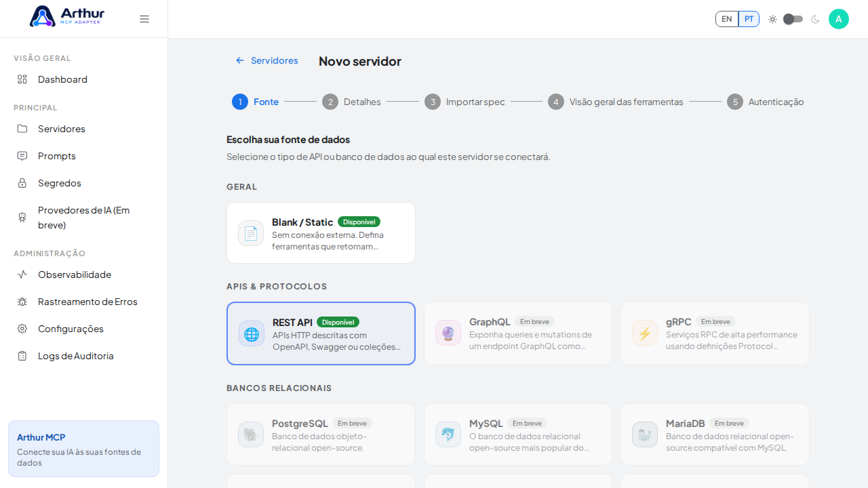The height and width of the screenshot is (488, 868).
Task: Open Dashboard in the sidebar
Action: click(83, 79)
